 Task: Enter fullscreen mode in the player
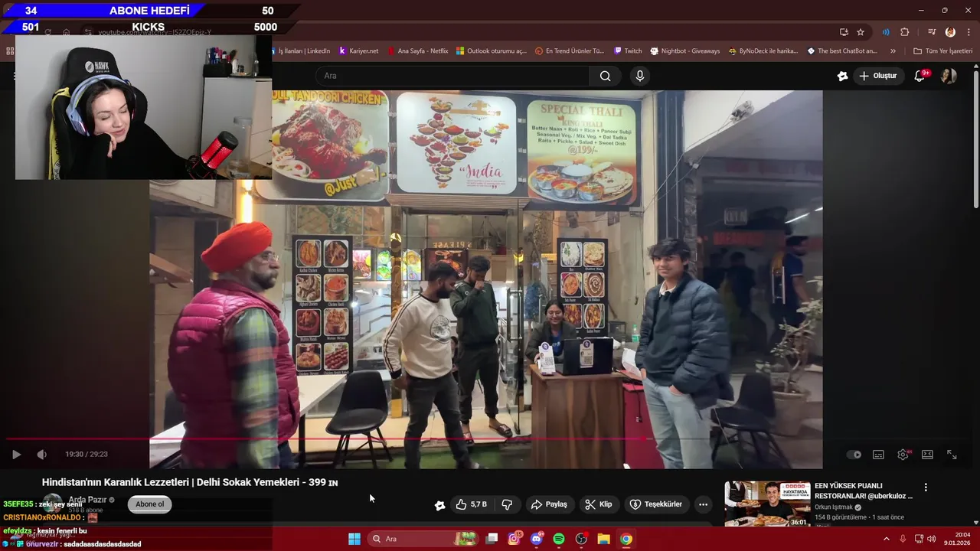pyautogui.click(x=952, y=455)
